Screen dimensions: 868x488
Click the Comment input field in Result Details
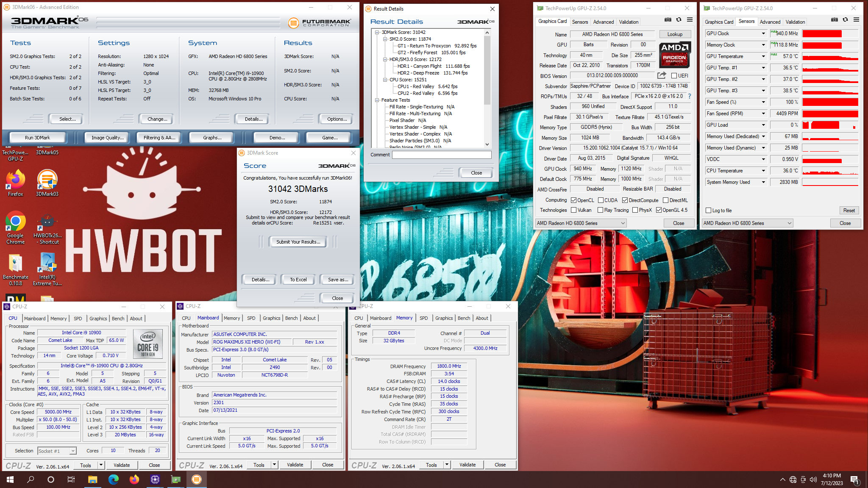click(442, 155)
